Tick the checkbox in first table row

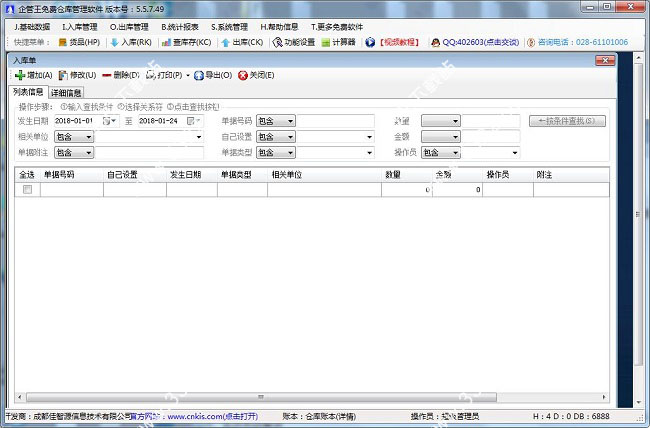click(28, 189)
